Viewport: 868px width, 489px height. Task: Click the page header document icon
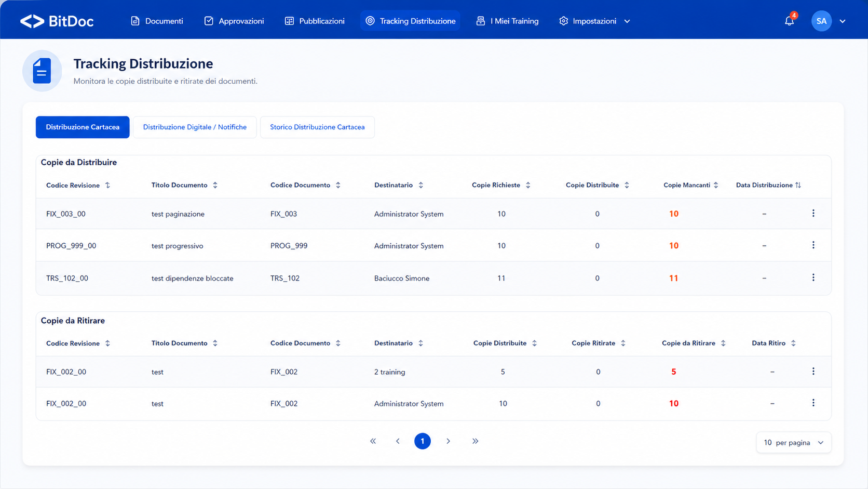tap(42, 71)
